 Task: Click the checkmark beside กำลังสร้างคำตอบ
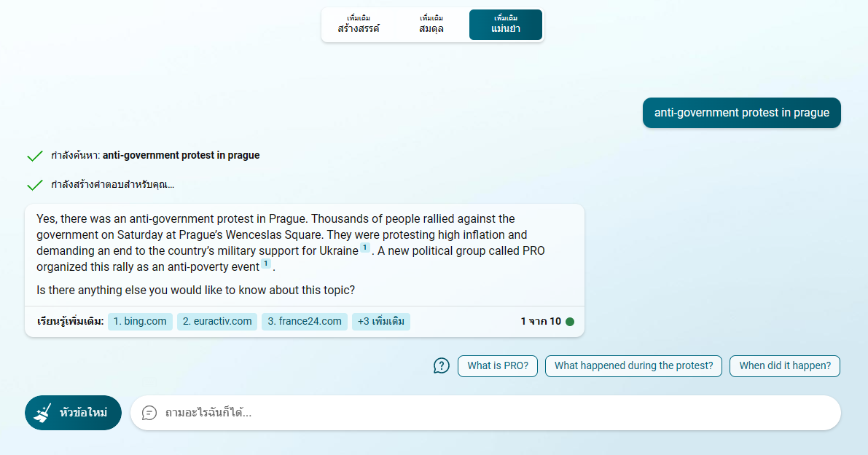point(34,185)
